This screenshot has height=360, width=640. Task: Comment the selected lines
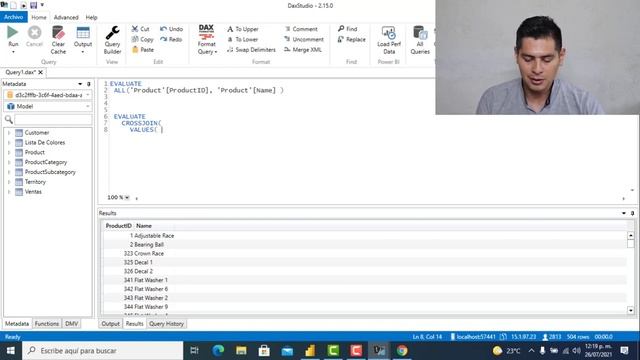click(x=301, y=29)
